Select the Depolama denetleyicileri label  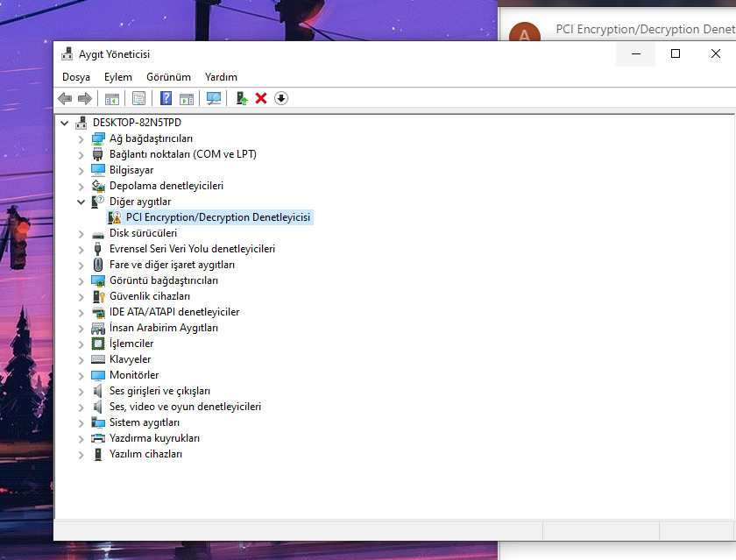[166, 186]
